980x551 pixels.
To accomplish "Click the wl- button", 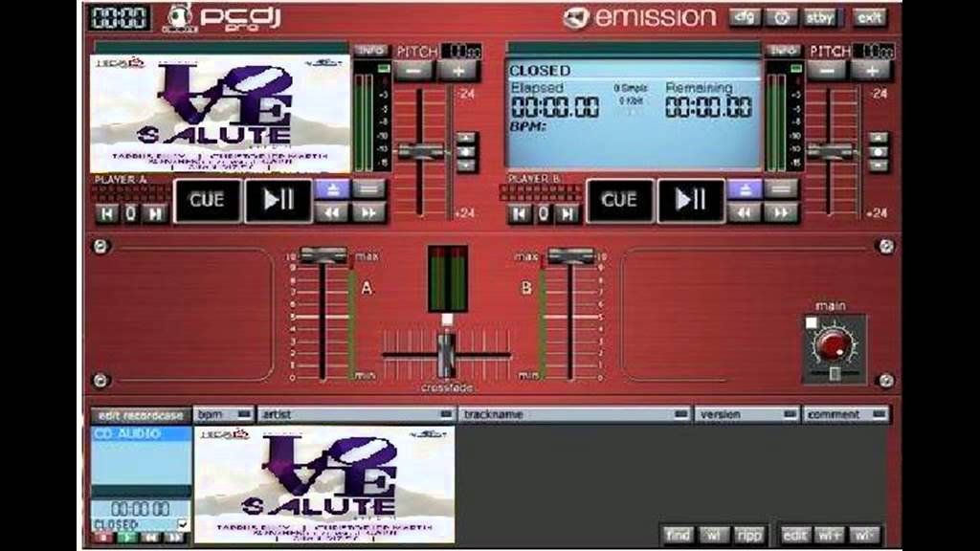I will point(864,536).
